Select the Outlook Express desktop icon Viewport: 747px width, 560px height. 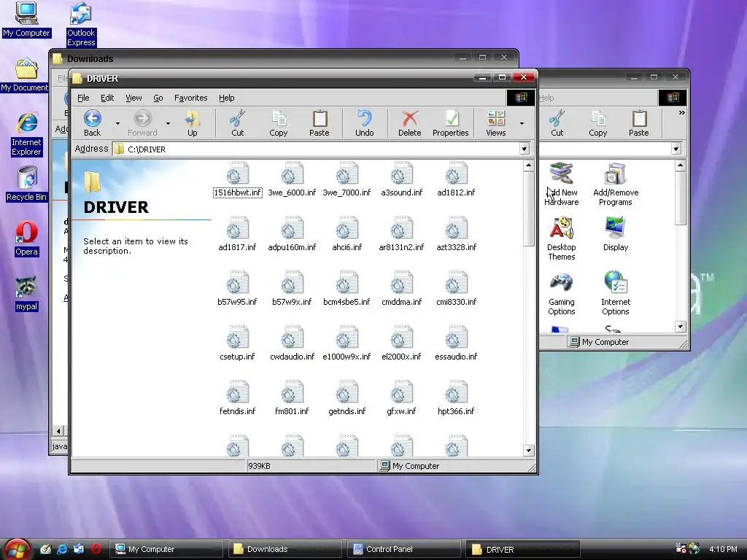click(81, 25)
